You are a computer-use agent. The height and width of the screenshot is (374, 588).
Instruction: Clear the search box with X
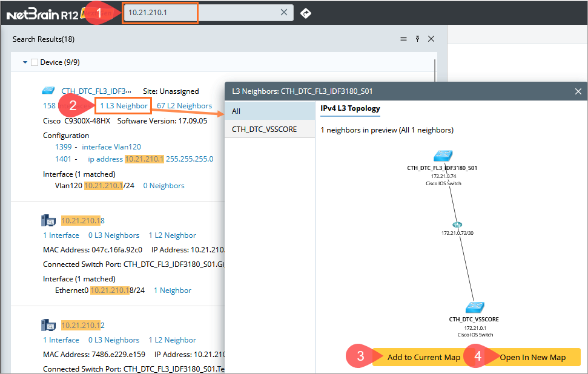coord(284,12)
